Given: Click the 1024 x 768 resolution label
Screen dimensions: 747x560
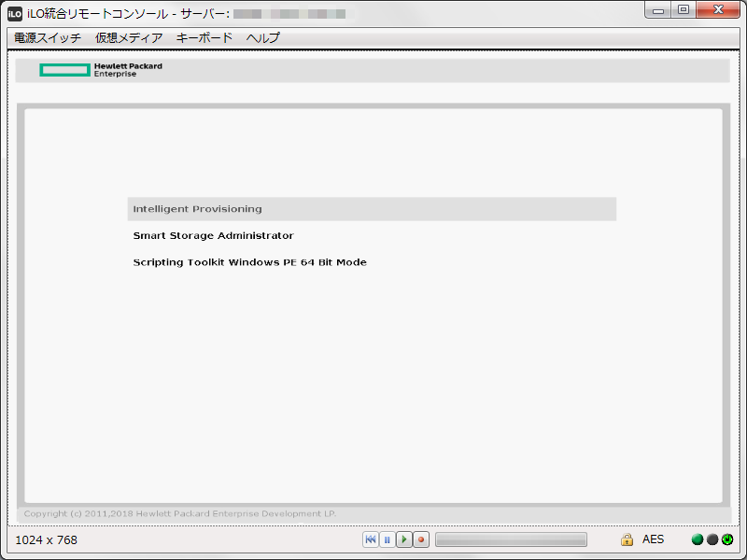Looking at the screenshot, I should (x=46, y=540).
